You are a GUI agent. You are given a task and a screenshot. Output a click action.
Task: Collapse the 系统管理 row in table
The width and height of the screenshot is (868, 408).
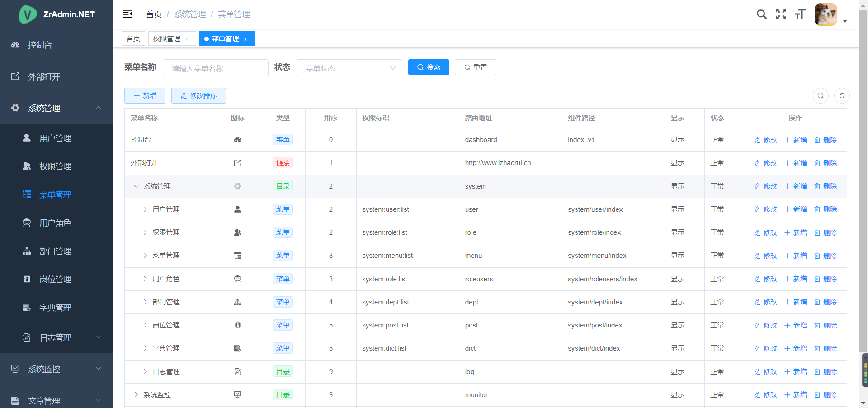pos(136,186)
